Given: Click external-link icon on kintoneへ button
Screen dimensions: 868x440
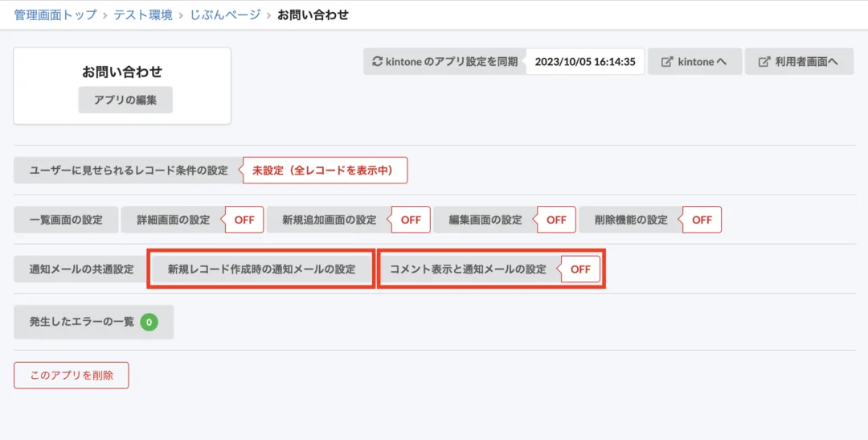Looking at the screenshot, I should pos(667,62).
